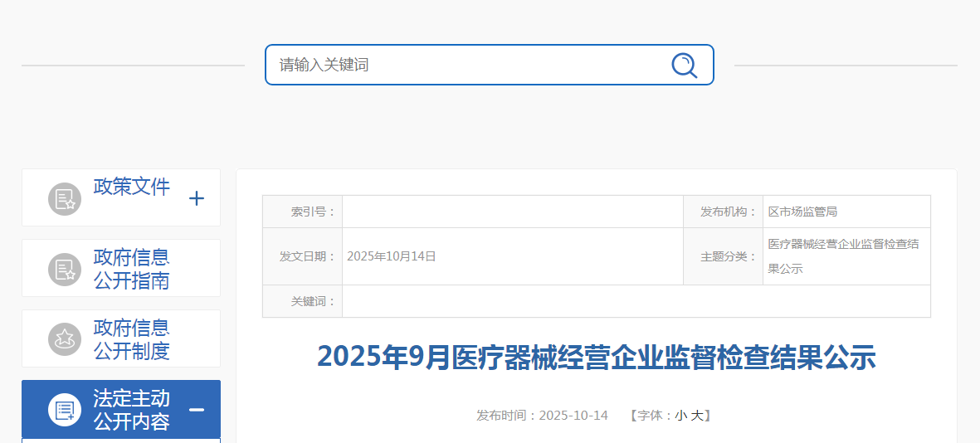Click the 法定主动公开内容 list icon
Viewport: 980px width, 443px height.
tap(64, 410)
